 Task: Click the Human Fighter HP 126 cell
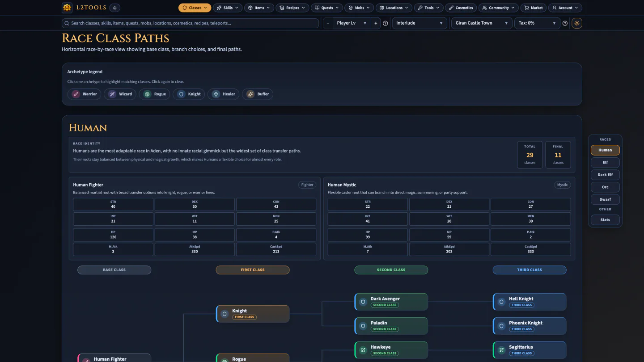pyautogui.click(x=113, y=235)
